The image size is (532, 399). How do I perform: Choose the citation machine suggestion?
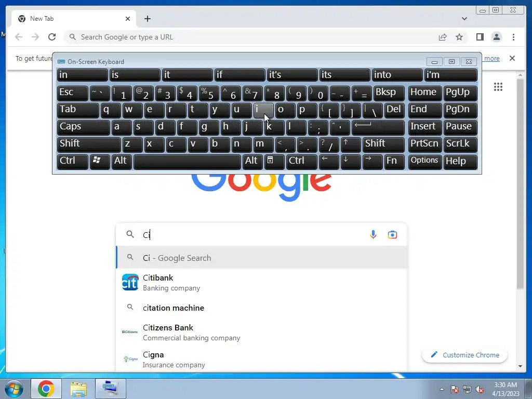261,308
